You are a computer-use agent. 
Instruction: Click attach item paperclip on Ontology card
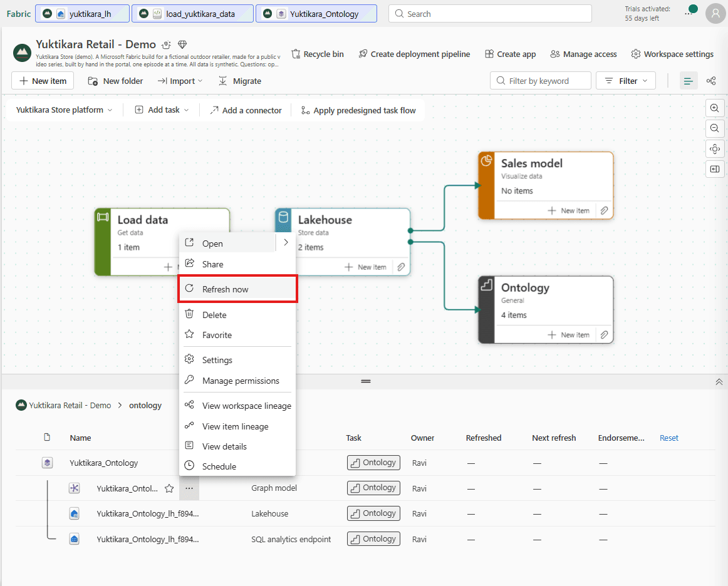(604, 335)
